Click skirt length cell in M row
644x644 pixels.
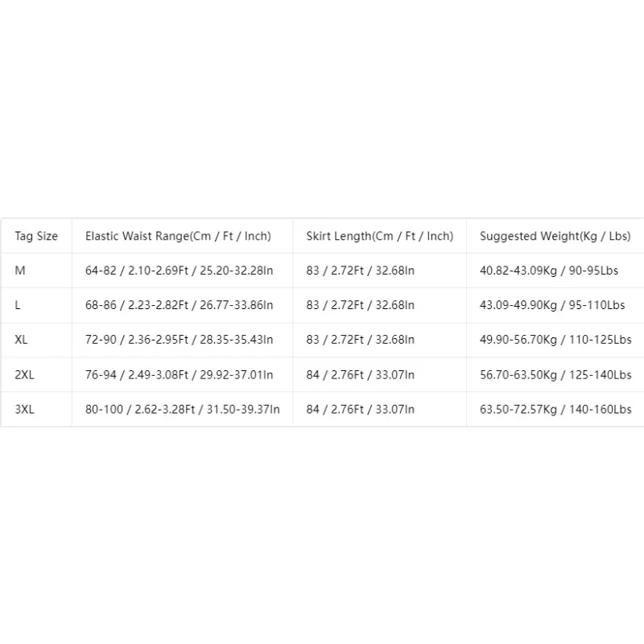(x=379, y=270)
